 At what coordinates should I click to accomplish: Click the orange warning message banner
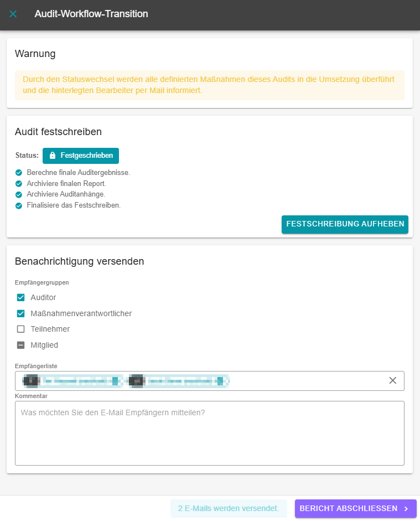(209, 85)
